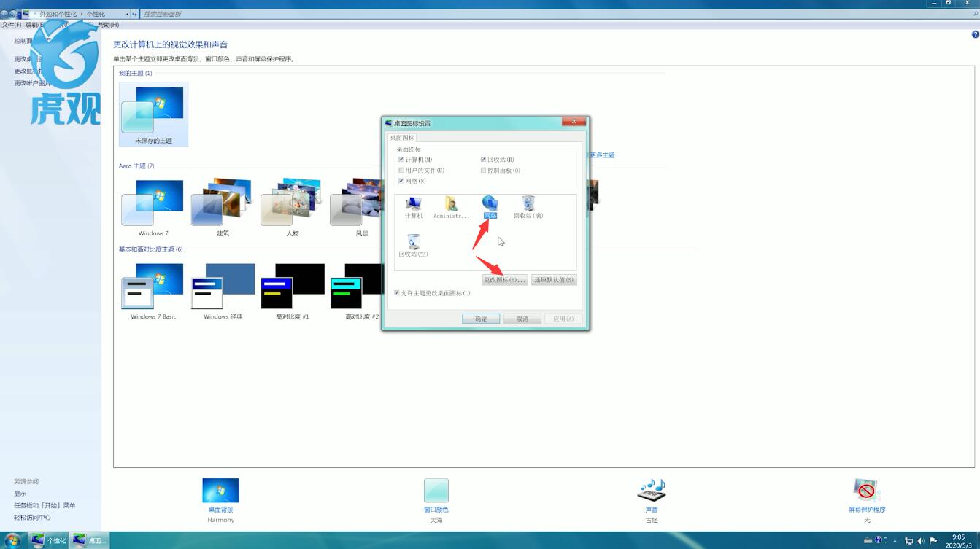Click the tray keyboard input icon
This screenshot has width=980, height=549.
point(868,541)
